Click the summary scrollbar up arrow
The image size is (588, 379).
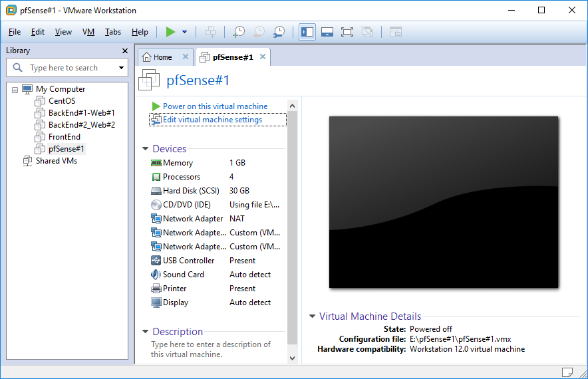(x=293, y=106)
